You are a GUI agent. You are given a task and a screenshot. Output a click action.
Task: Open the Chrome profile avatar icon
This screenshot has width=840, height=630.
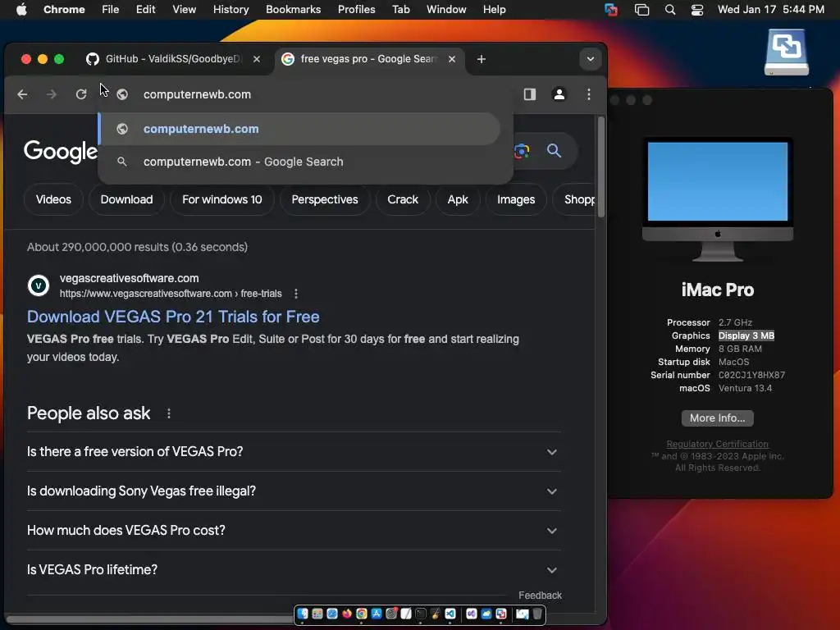tap(559, 94)
